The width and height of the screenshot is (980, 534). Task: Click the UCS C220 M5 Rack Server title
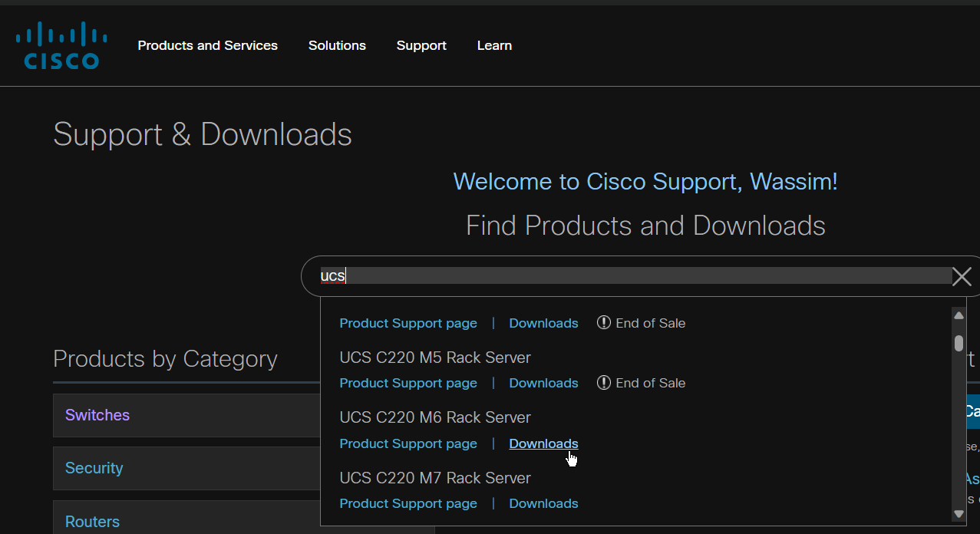pos(435,358)
